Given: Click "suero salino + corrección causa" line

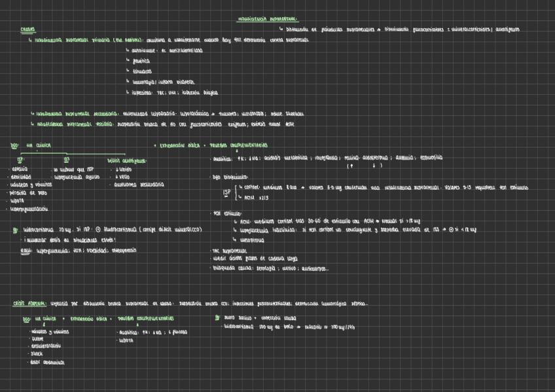Looking at the screenshot, I should tap(260, 318).
